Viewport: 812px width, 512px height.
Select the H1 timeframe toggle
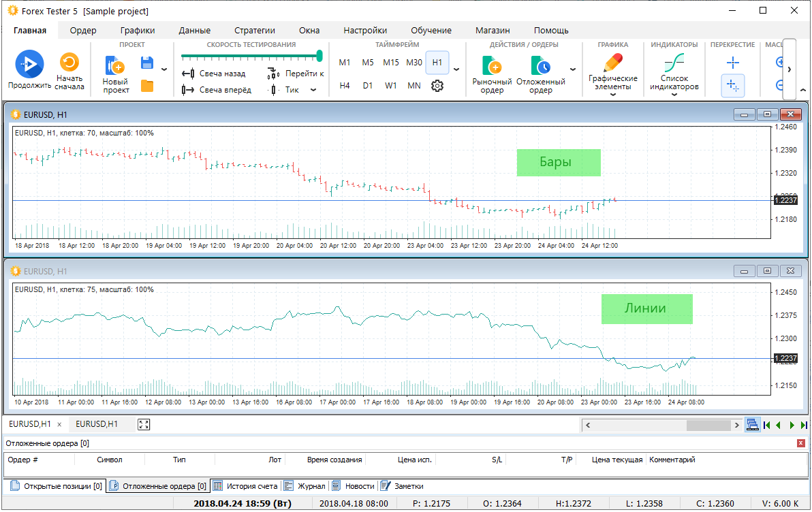tap(437, 63)
